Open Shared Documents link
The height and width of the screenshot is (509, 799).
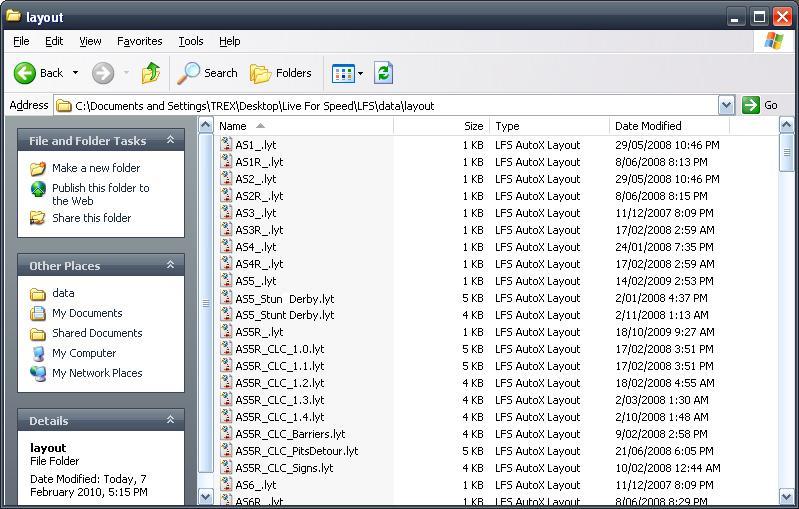pyautogui.click(x=97, y=333)
